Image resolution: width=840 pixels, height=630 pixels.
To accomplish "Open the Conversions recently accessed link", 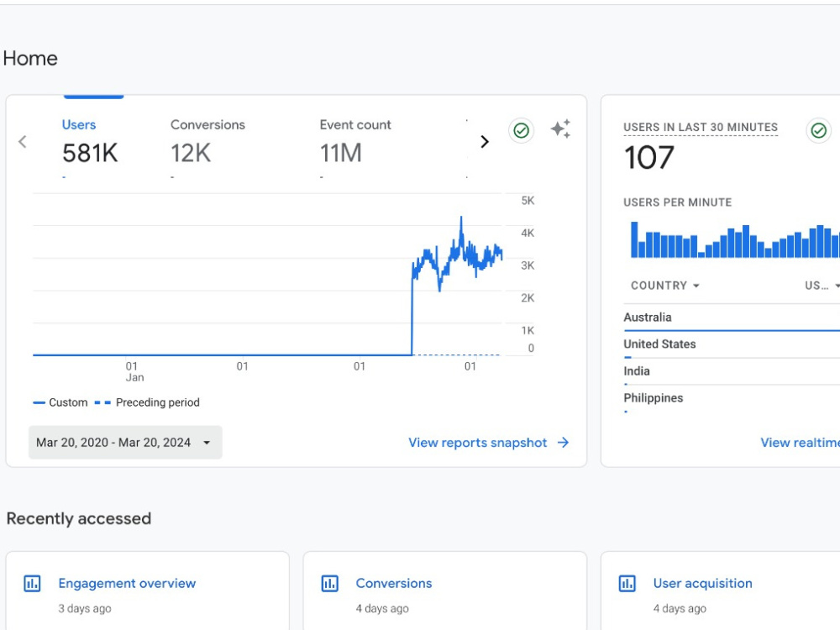I will [x=394, y=584].
